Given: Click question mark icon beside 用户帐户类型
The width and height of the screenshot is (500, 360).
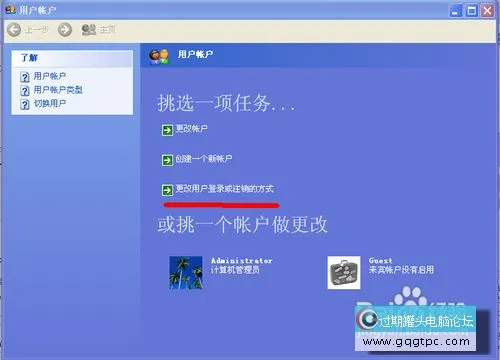Looking at the screenshot, I should coord(25,91).
